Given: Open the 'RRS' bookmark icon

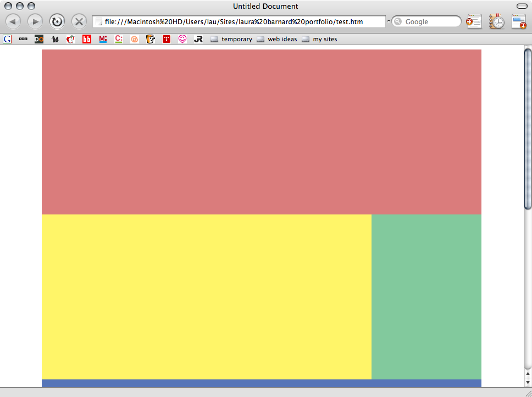Looking at the screenshot, I should [x=23, y=39].
